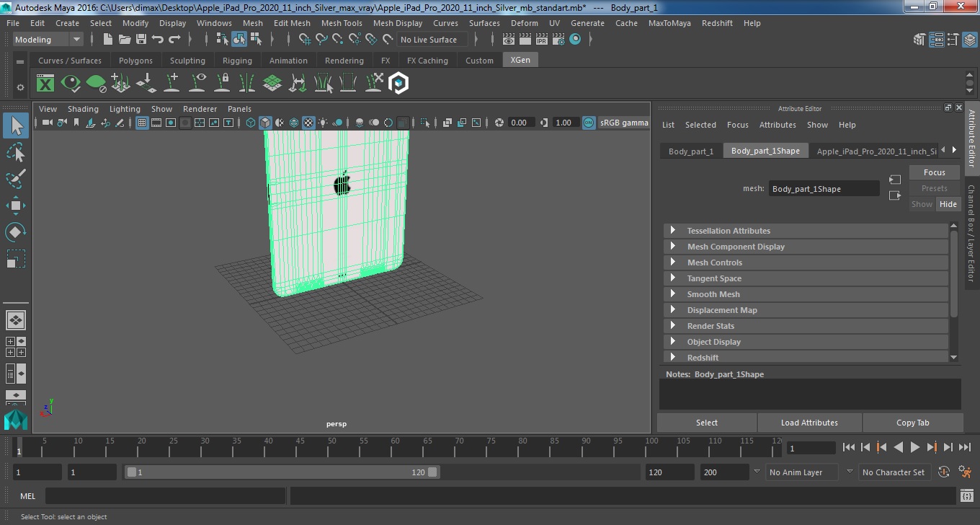
Task: Expand Tangent Space section
Action: point(806,278)
